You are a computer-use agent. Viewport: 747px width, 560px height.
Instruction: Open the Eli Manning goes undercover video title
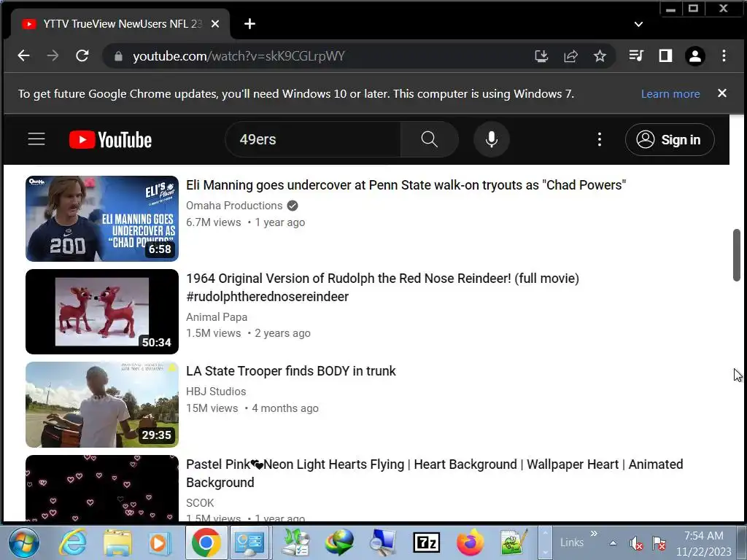(406, 185)
